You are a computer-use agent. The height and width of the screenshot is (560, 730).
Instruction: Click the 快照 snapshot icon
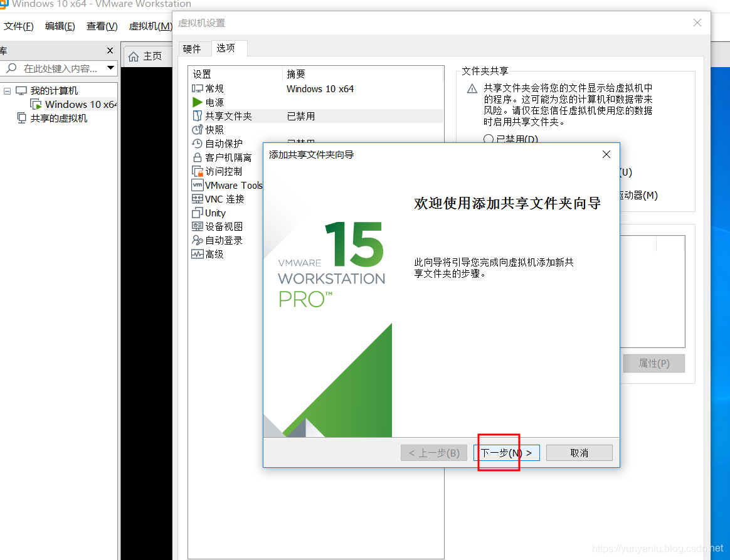(197, 130)
